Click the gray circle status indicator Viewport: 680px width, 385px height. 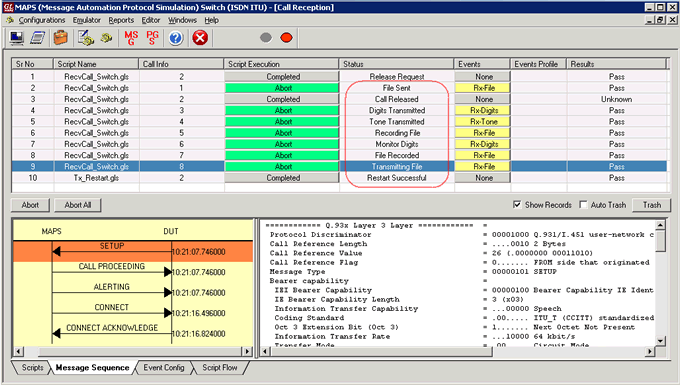point(266,38)
